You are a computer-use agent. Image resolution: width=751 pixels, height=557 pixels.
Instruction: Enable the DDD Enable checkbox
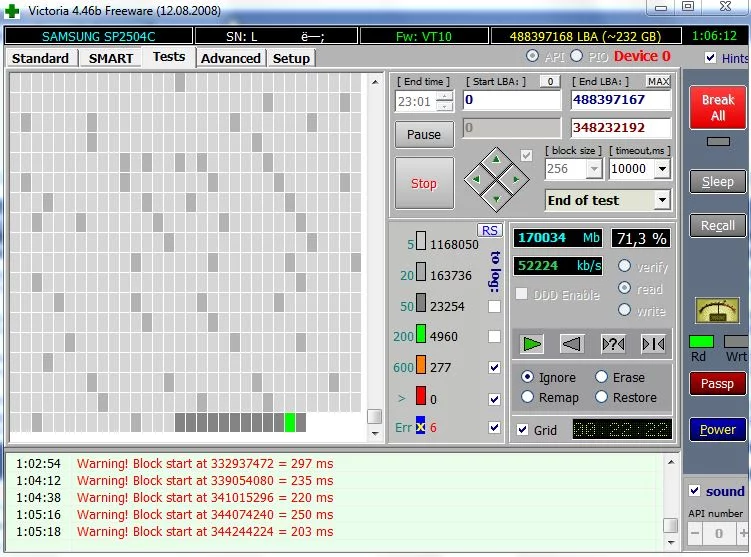(x=522, y=294)
